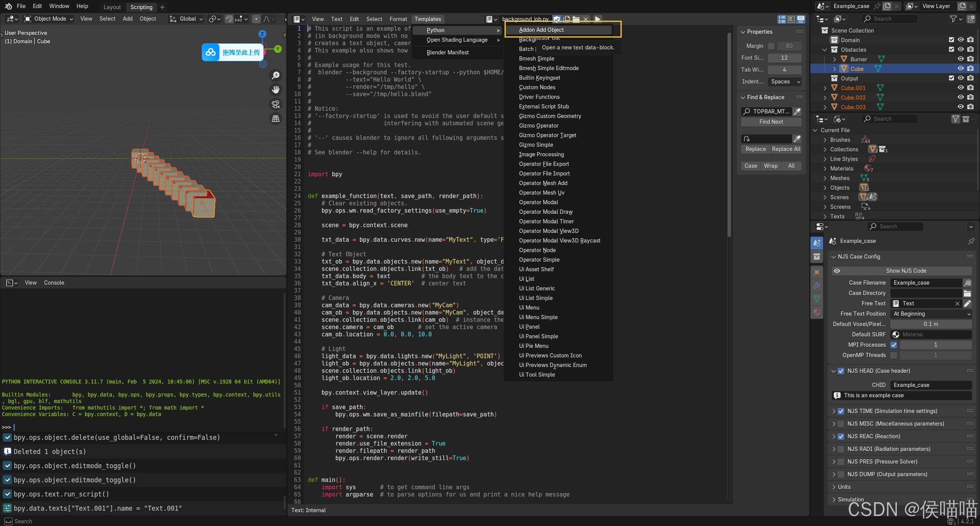
Task: Select Addon Add Object template
Action: tap(558, 30)
